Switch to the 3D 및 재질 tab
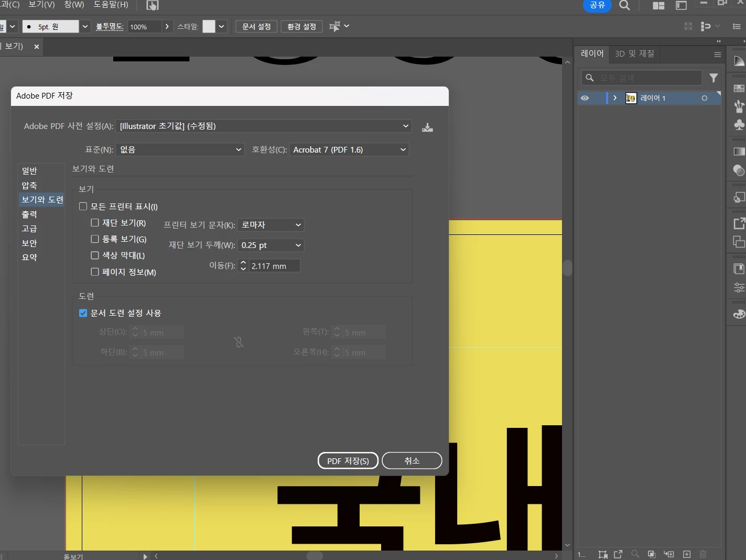 [x=634, y=53]
